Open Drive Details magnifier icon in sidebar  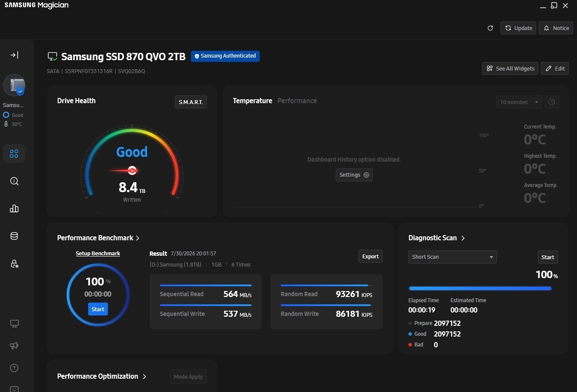point(14,181)
